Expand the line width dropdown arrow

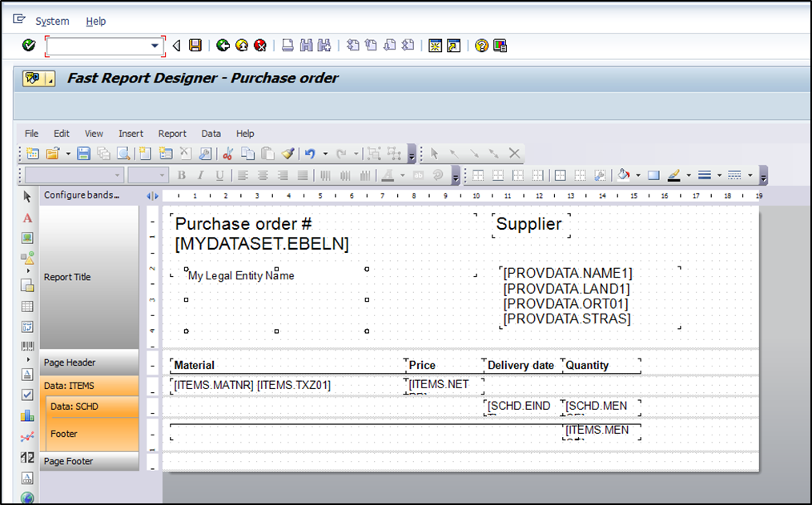coord(719,175)
